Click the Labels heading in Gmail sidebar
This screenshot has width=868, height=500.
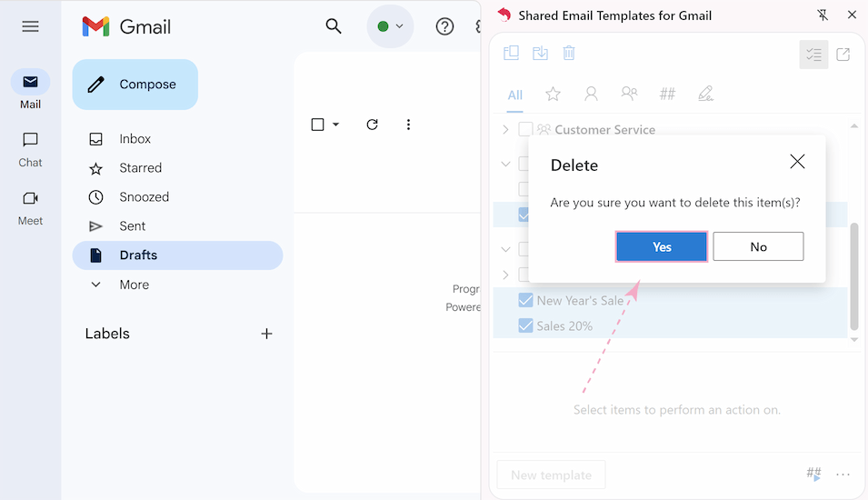[x=107, y=334]
